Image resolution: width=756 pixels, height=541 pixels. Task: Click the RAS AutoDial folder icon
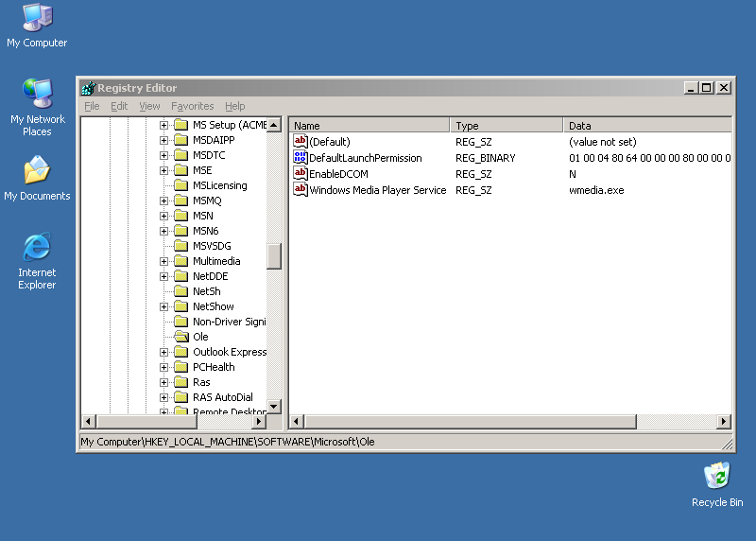click(180, 397)
